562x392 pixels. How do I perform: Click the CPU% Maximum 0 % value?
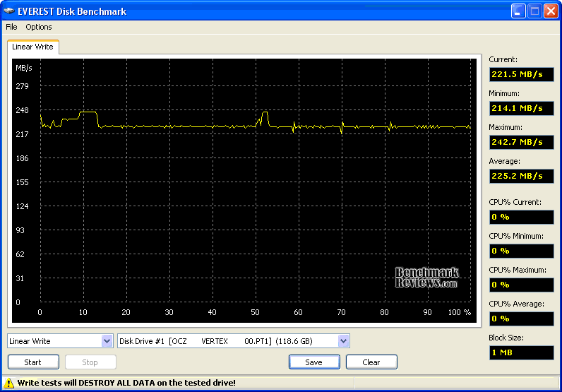pos(522,285)
